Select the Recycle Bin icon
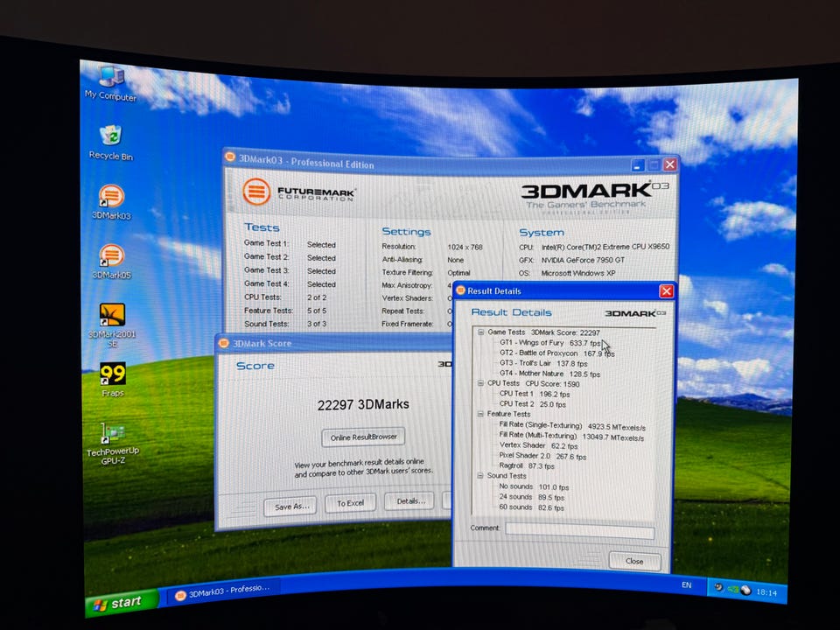This screenshot has width=840, height=630. (x=111, y=143)
